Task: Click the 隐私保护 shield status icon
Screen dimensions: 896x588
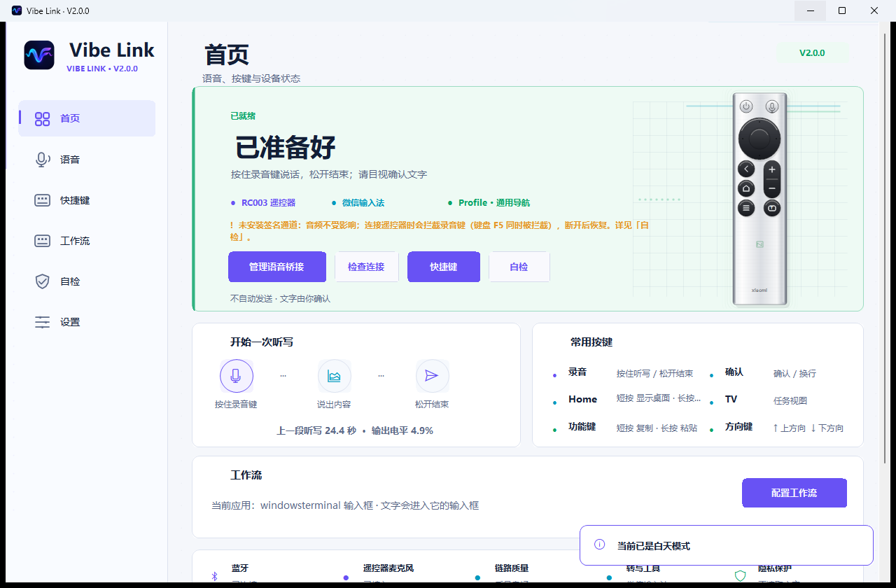Action: click(740, 576)
